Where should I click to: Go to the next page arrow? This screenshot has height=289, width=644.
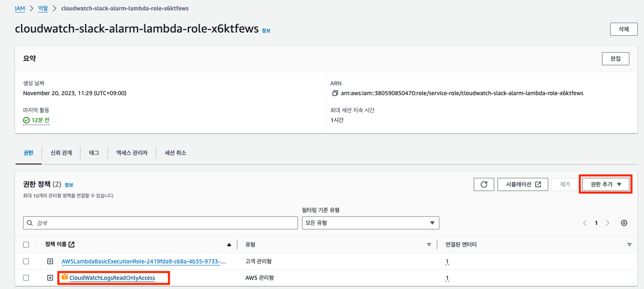click(x=608, y=223)
